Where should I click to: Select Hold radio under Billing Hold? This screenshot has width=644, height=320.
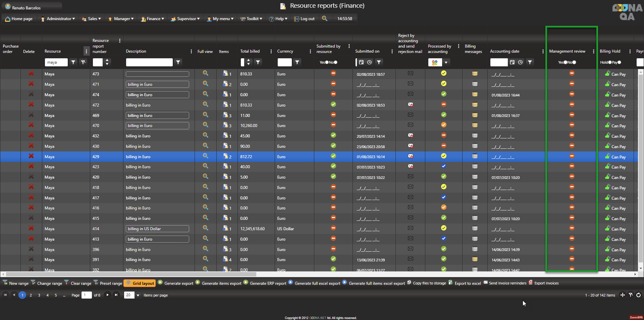pyautogui.click(x=610, y=62)
